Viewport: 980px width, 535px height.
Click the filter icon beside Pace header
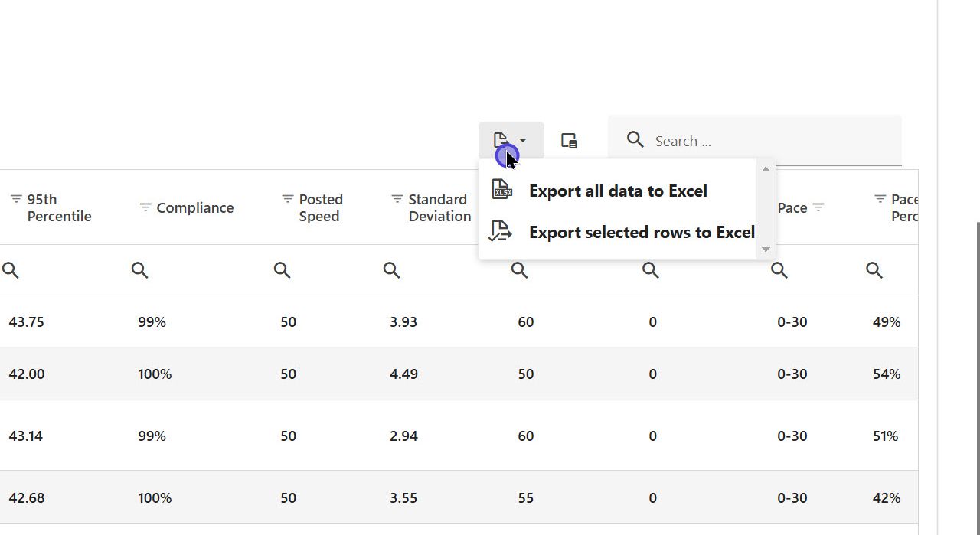pos(818,207)
